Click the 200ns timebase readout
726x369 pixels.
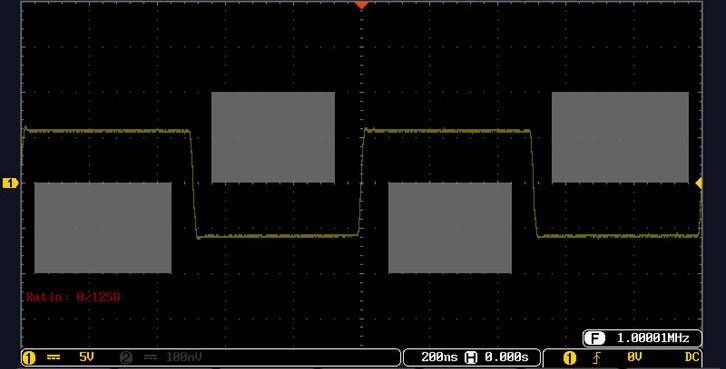click(439, 357)
